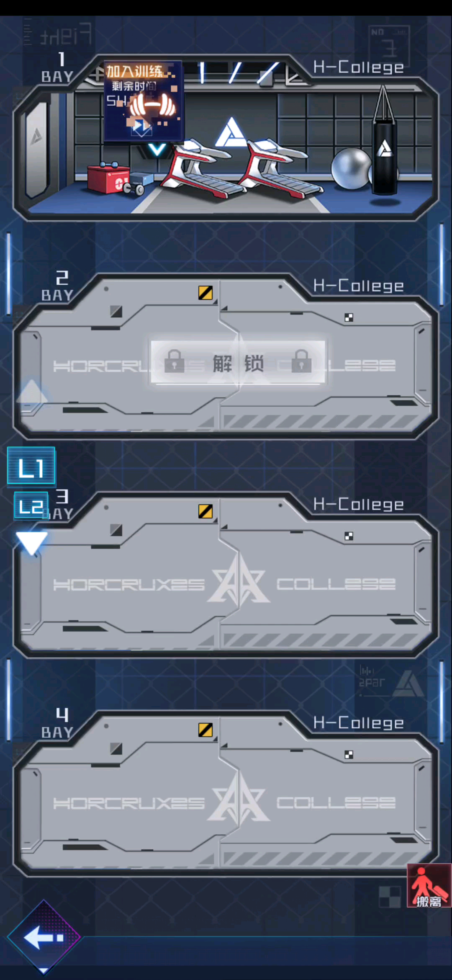The image size is (452, 980).
Task: Tap the silver exercise ball
Action: (x=352, y=168)
